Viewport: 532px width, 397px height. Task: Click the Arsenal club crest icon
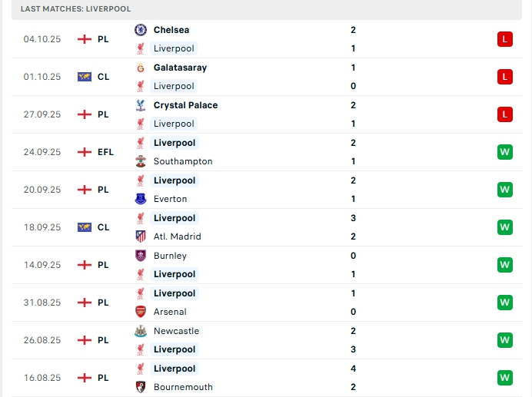click(x=141, y=312)
